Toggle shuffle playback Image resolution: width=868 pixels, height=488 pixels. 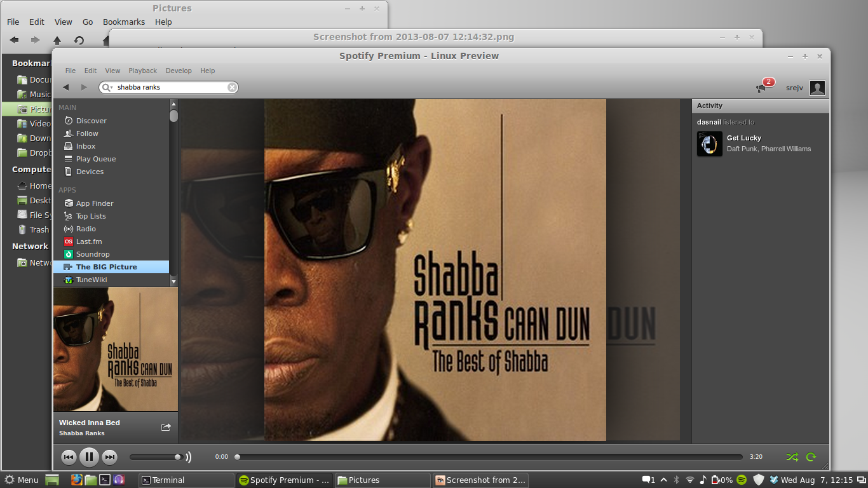(x=792, y=456)
